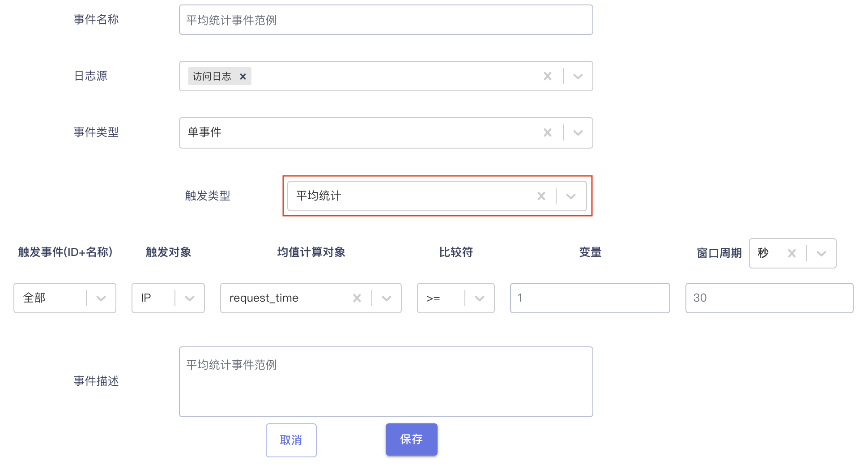The height and width of the screenshot is (469, 868).
Task: Open the 全部 trigger event dropdown
Action: (x=65, y=298)
